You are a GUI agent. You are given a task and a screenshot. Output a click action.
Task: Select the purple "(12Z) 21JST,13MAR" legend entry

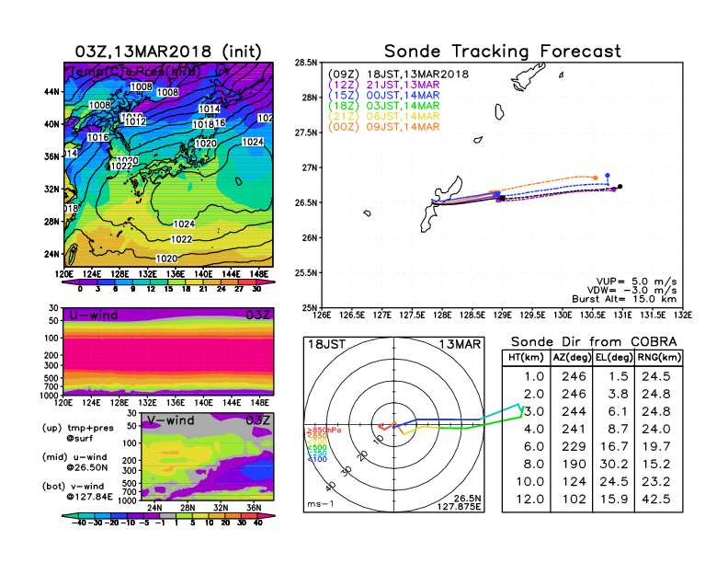coord(384,85)
